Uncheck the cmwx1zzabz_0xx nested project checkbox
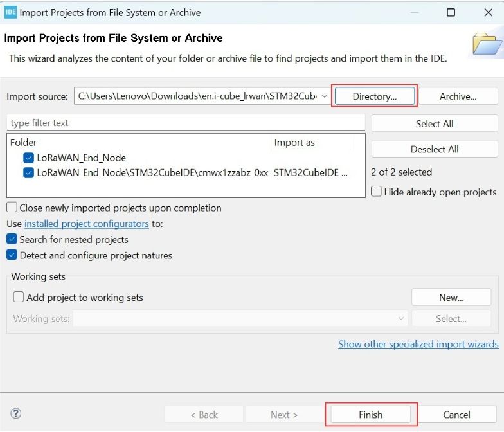 [x=28, y=172]
